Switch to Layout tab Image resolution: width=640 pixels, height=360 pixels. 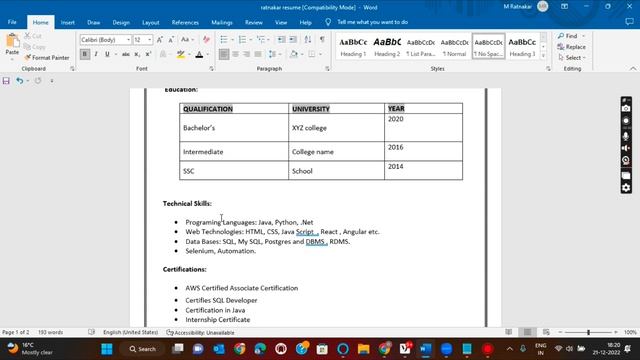point(151,22)
